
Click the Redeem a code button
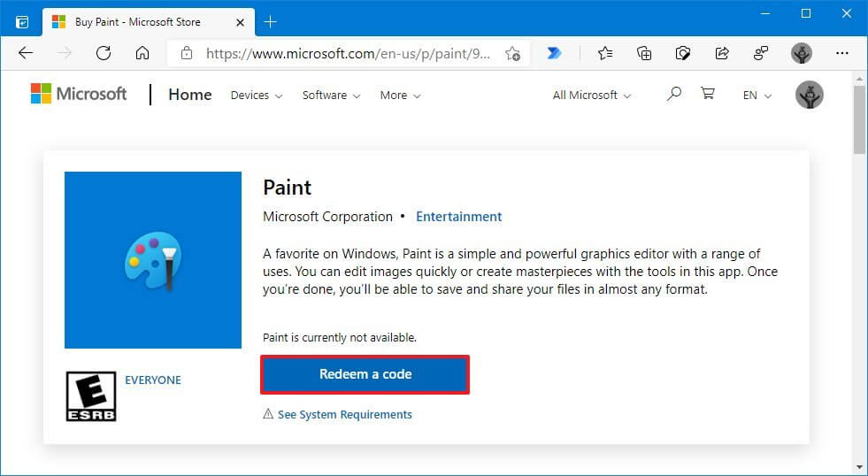pos(365,375)
